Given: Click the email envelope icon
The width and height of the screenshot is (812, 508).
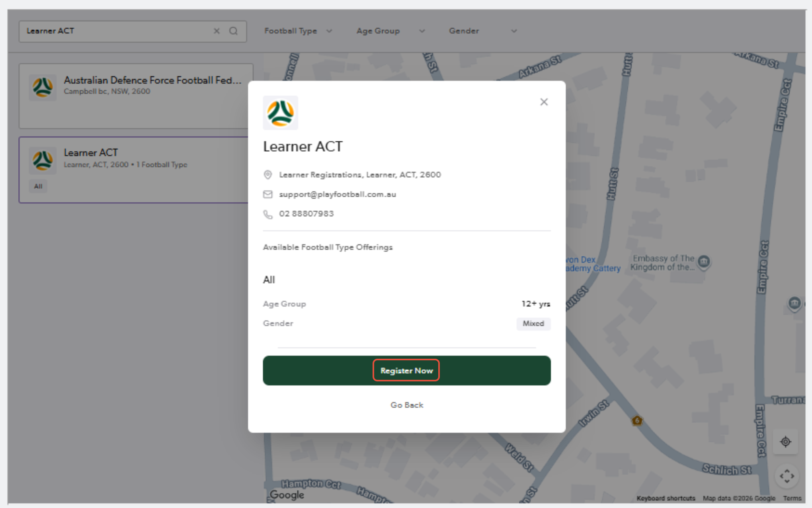Looking at the screenshot, I should pyautogui.click(x=268, y=194).
